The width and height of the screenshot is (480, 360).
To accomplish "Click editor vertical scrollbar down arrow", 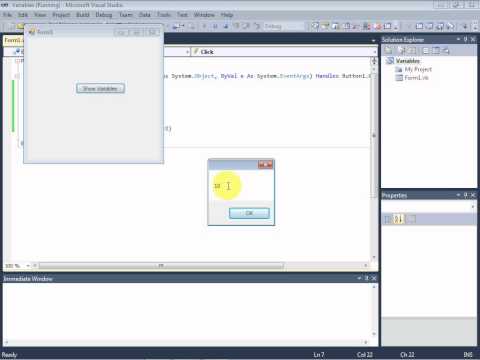I will [374, 257].
